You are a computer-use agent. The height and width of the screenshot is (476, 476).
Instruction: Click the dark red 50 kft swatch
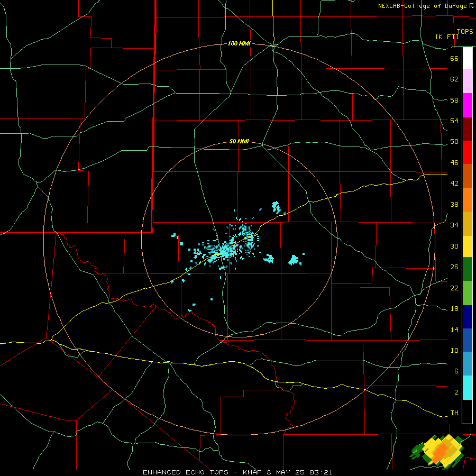467,129
